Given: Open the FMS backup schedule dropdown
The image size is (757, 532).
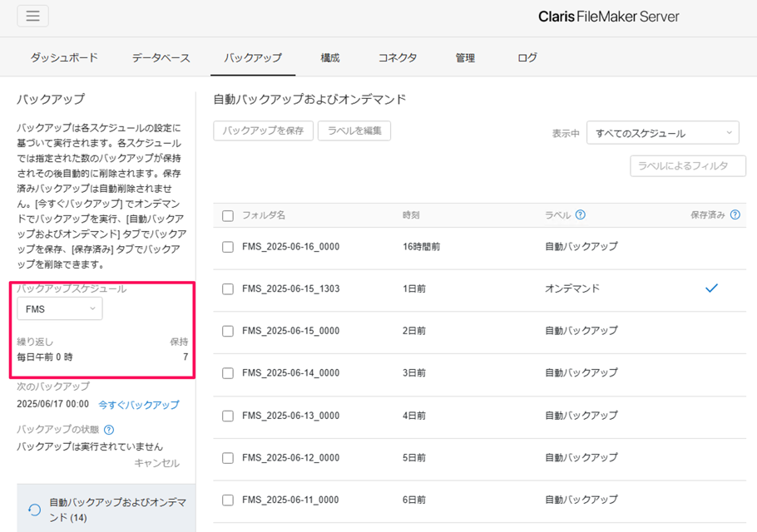Looking at the screenshot, I should click(x=60, y=308).
